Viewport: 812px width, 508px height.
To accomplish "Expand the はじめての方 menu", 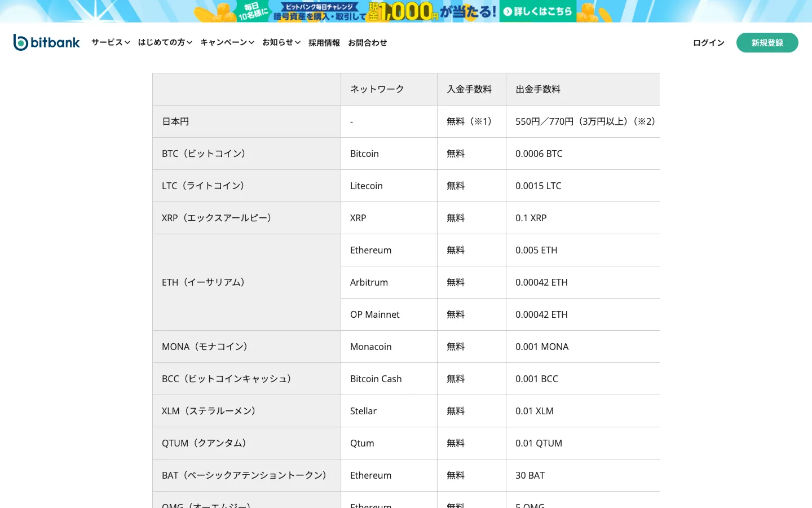I will 165,42.
